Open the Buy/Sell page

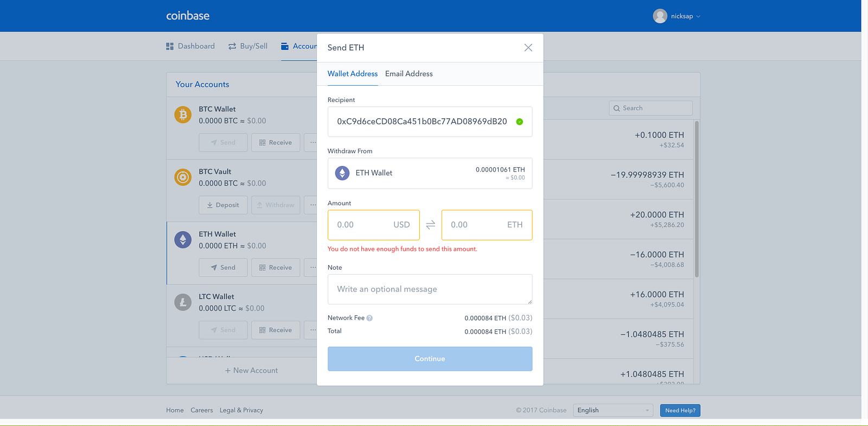[x=248, y=46]
